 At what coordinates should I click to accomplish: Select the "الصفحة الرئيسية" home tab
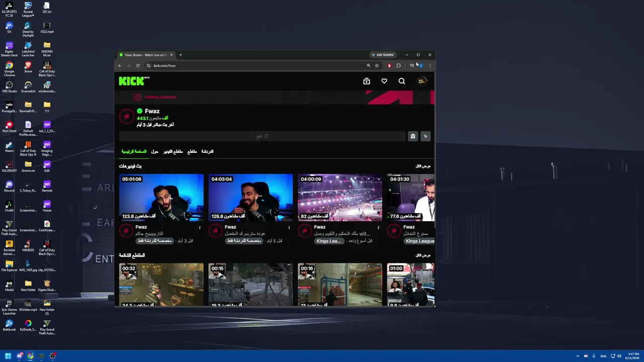(134, 151)
